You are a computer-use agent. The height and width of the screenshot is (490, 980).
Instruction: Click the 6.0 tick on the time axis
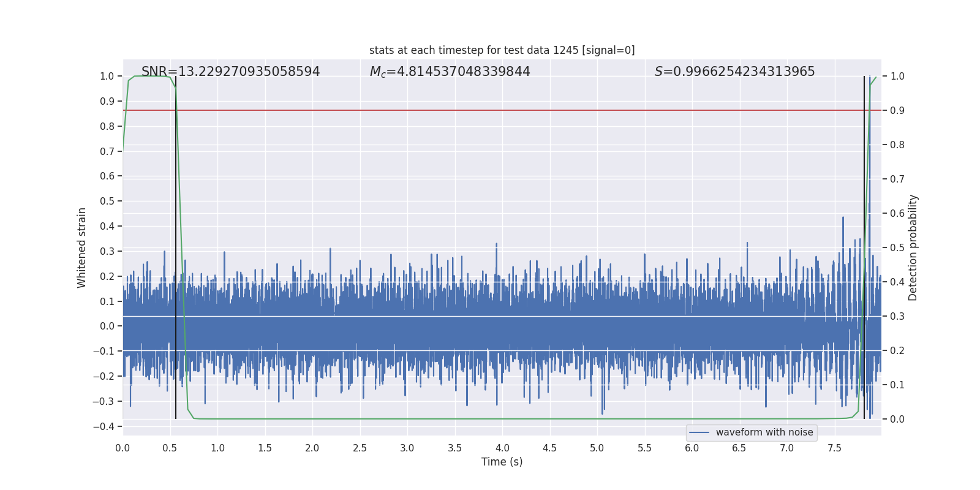coord(692,448)
